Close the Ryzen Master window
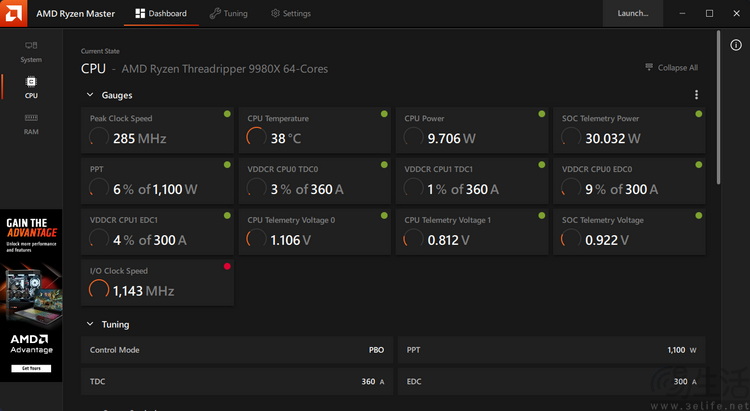Image resolution: width=750 pixels, height=411 pixels. [x=737, y=13]
